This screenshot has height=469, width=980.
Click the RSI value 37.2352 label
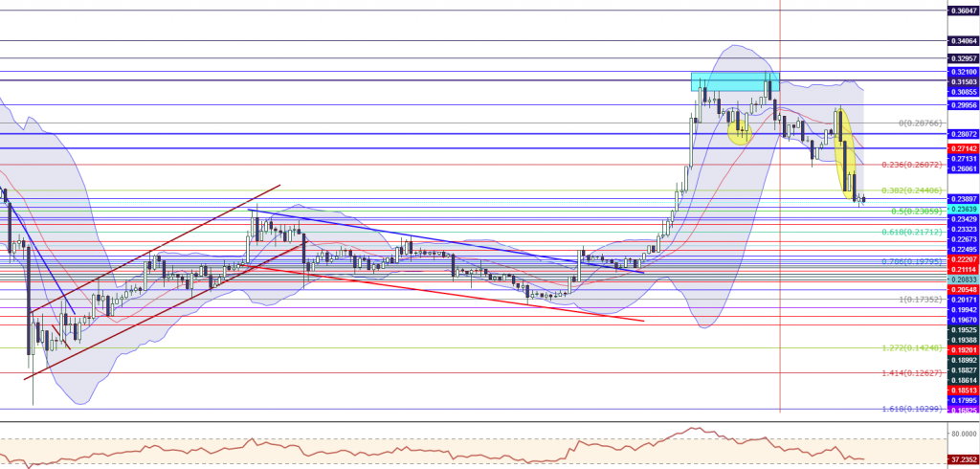coord(964,459)
